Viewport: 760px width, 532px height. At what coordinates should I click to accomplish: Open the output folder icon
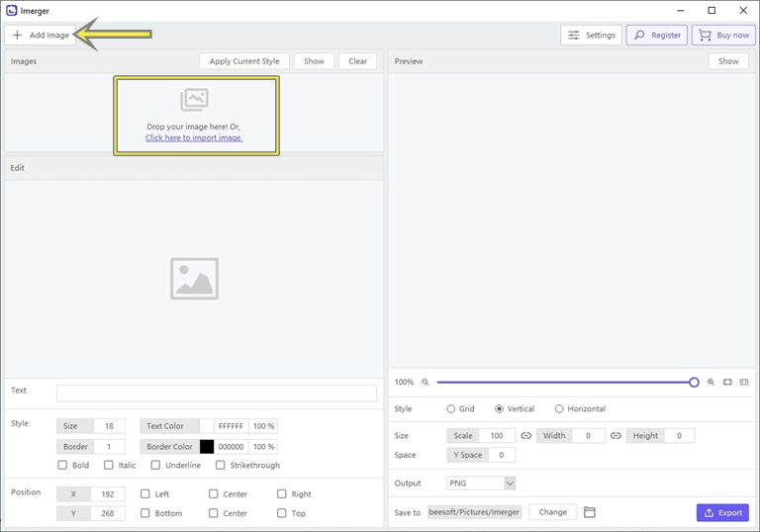click(590, 512)
